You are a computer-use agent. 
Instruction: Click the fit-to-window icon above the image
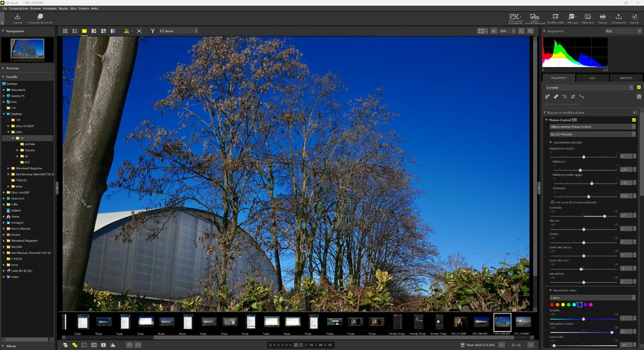pyautogui.click(x=480, y=31)
